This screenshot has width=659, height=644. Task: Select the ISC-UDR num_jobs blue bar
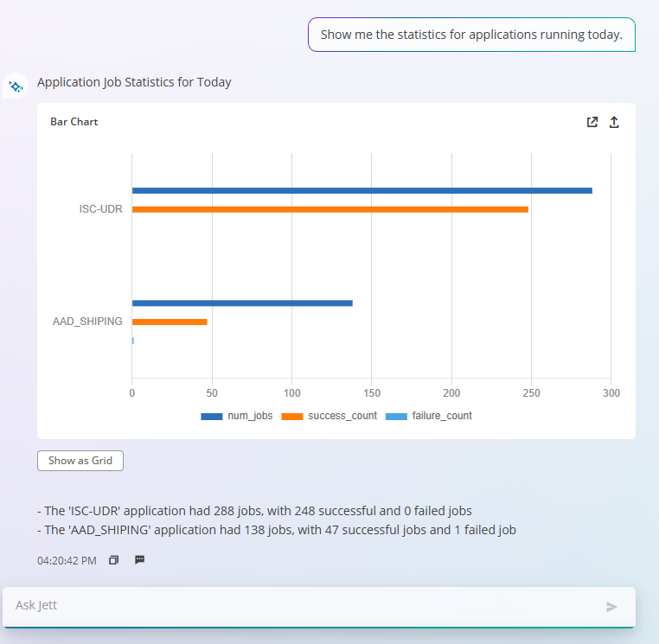pyautogui.click(x=361, y=191)
